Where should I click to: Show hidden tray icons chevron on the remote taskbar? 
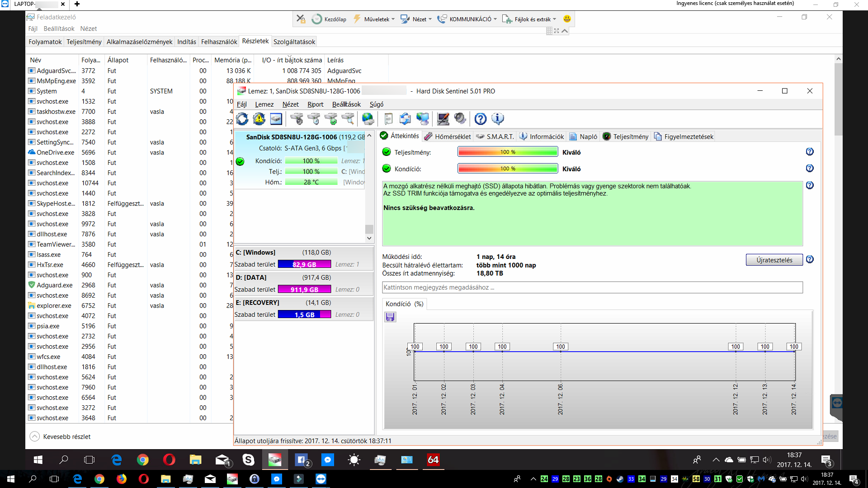point(716,460)
